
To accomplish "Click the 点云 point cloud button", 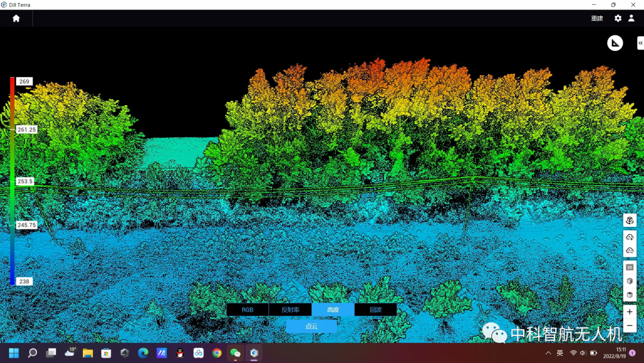I will (311, 327).
